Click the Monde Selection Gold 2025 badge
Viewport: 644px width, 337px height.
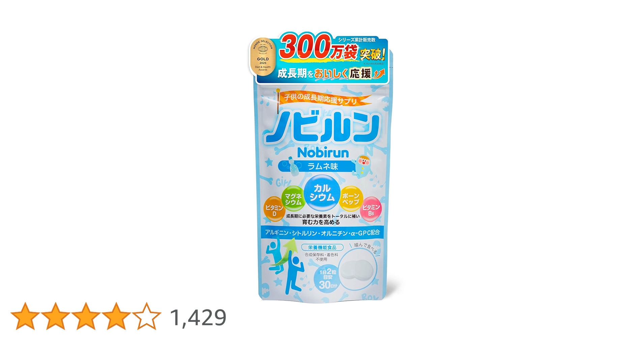(x=263, y=57)
